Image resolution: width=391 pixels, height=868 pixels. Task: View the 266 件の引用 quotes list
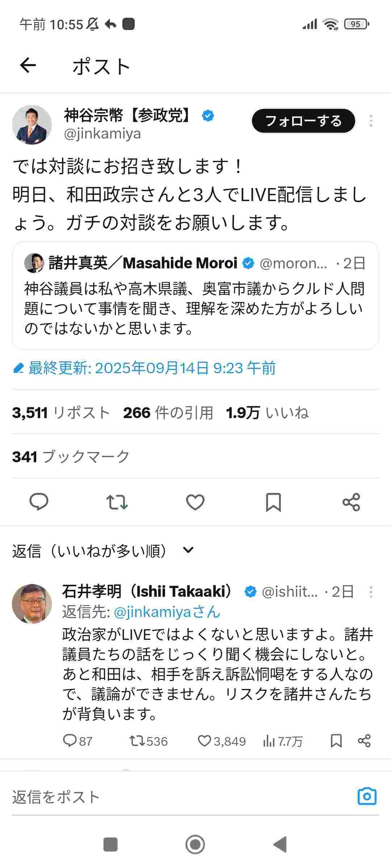tap(168, 413)
